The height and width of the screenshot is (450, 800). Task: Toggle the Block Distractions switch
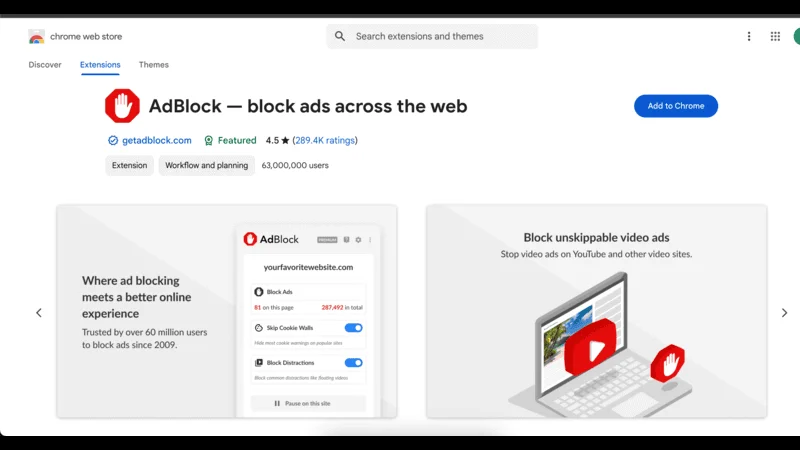click(x=353, y=362)
